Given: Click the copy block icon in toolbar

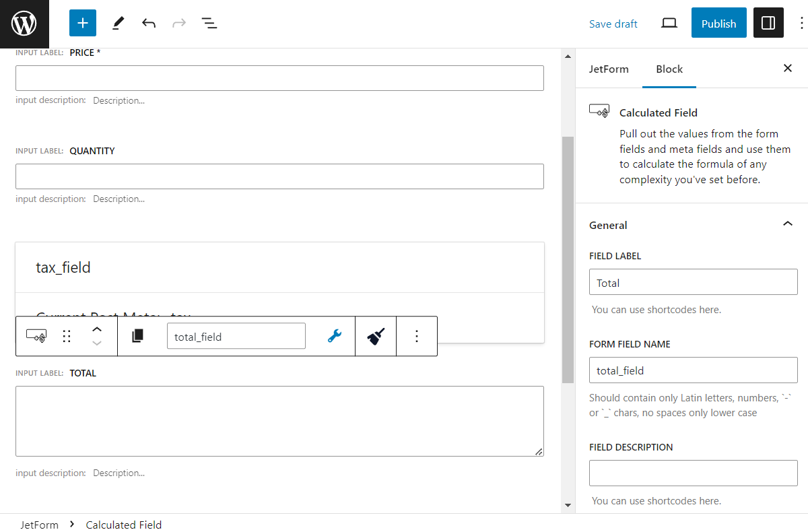Looking at the screenshot, I should [138, 335].
